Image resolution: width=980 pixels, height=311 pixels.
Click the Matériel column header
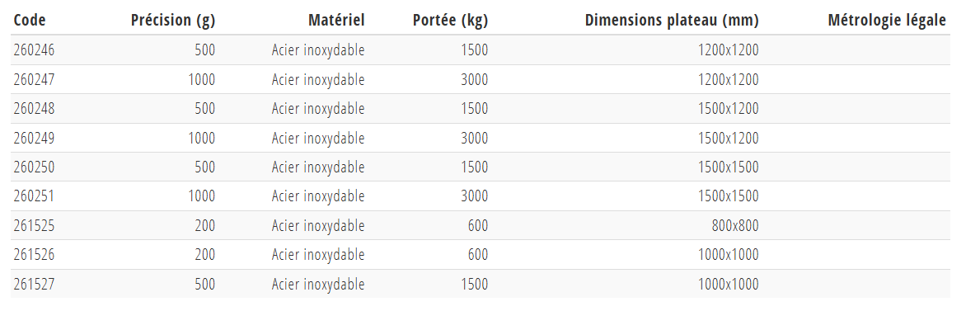(336, 20)
